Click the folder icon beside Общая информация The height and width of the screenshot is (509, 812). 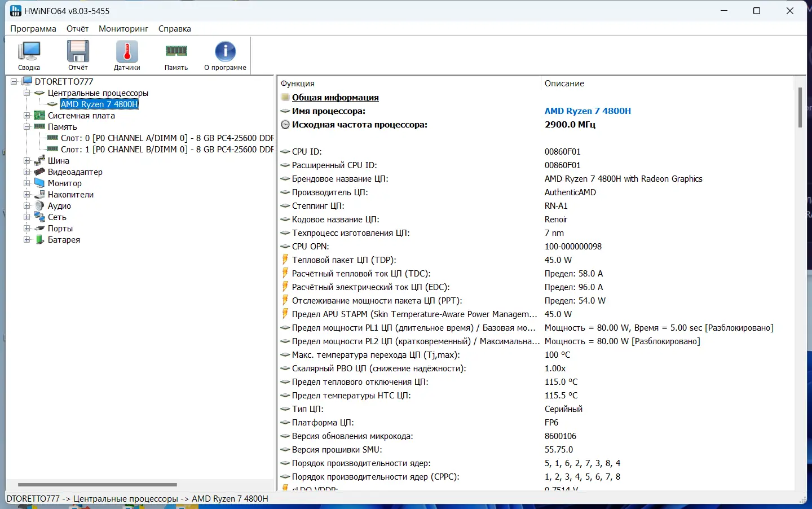(x=285, y=97)
